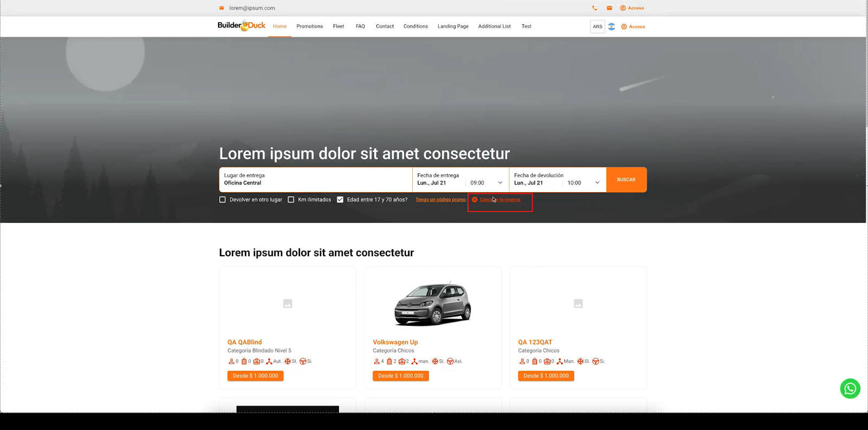Open the 10:00 return time dropdown
Screen dimensions: 868x430
583,183
